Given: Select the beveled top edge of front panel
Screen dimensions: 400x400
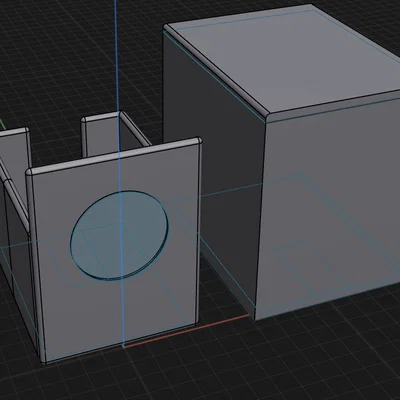Looking at the screenshot, I should coord(114,156).
